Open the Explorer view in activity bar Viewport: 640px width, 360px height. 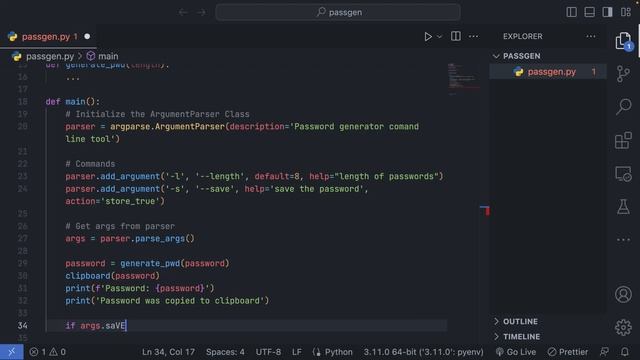tap(623, 41)
